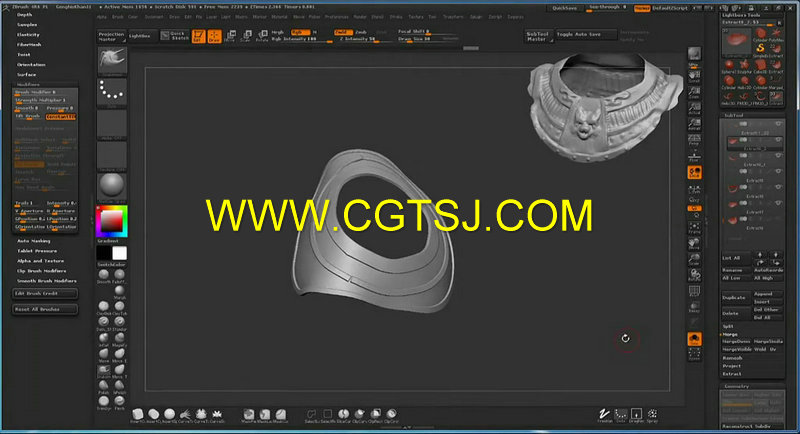800x434 pixels.
Task: Select the Scale transform button
Action: [x=246, y=36]
